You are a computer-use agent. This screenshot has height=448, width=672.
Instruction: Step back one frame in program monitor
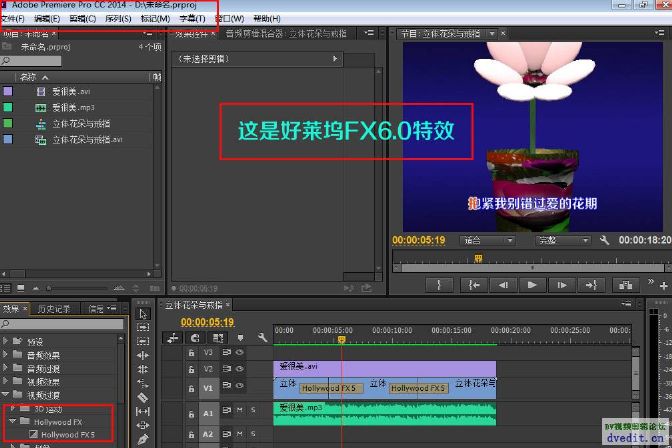click(503, 285)
